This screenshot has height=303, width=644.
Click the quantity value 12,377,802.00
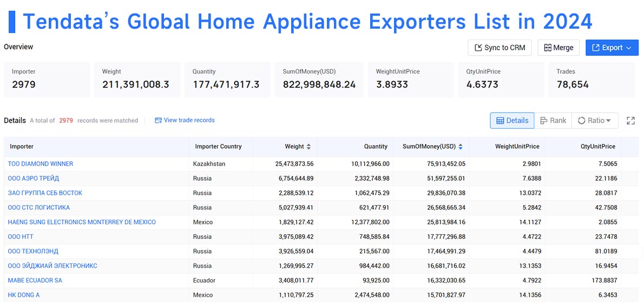pos(372,222)
